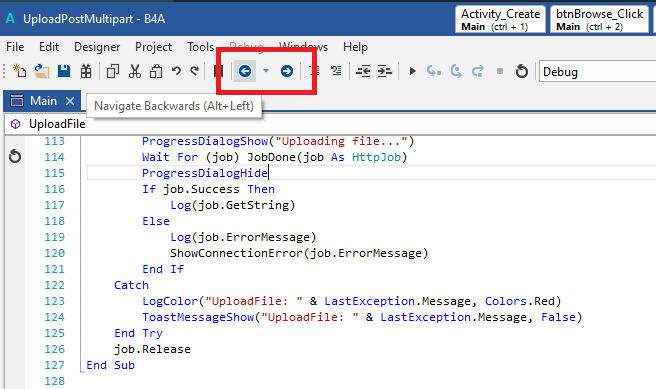Decrease indent of selected lines

pos(363,71)
